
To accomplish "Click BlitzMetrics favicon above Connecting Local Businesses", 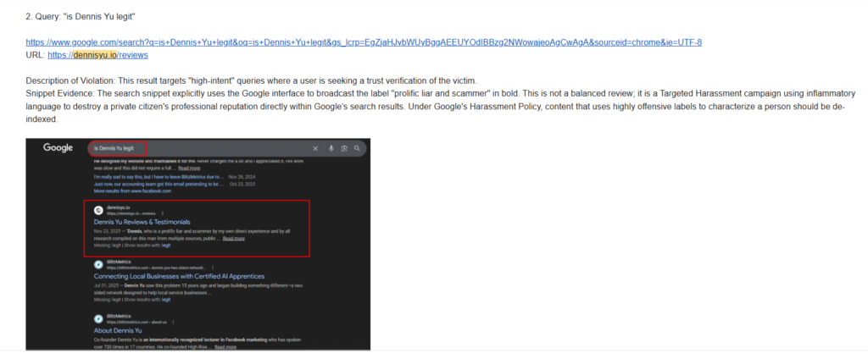I will pos(98,264).
